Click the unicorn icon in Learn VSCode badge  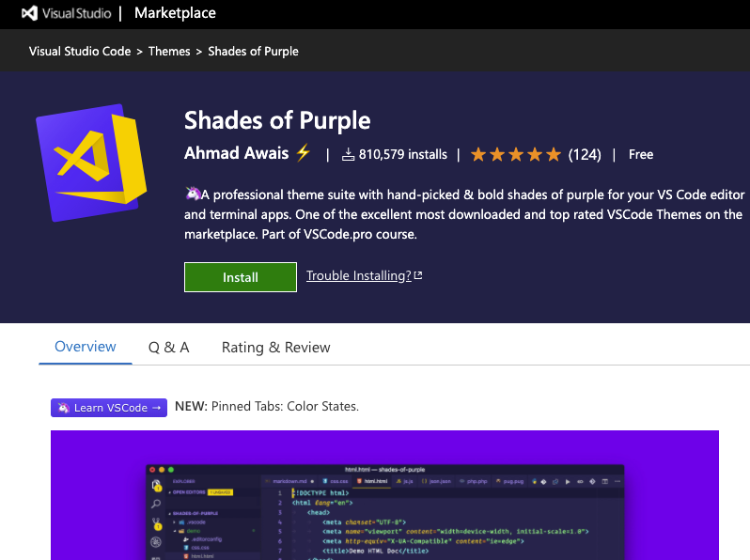(63, 408)
